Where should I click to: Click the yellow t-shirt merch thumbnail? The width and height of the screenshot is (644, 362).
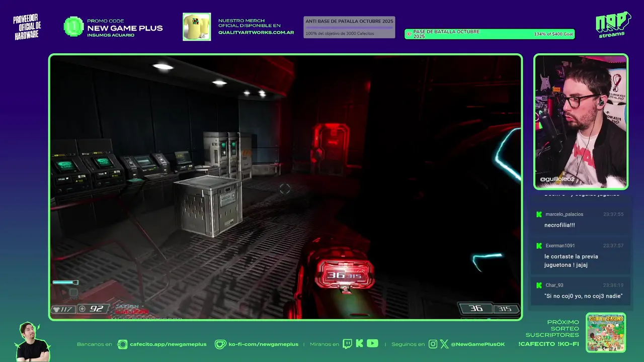coord(197,27)
